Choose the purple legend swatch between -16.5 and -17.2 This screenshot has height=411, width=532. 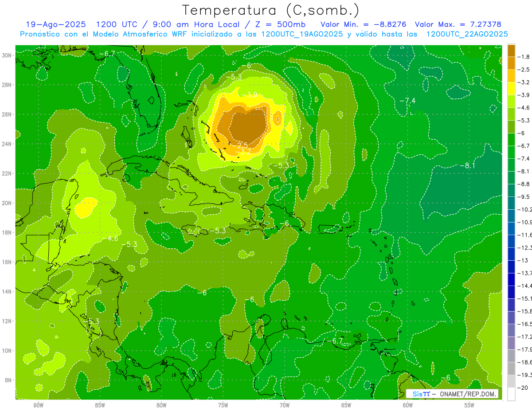point(511,330)
